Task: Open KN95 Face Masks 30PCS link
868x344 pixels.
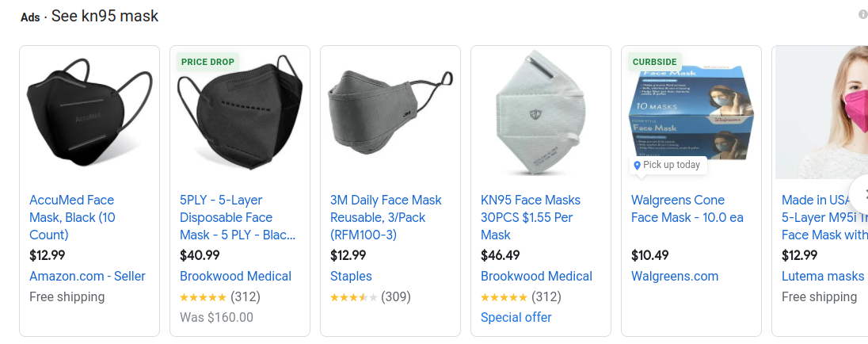Action: [x=531, y=218]
